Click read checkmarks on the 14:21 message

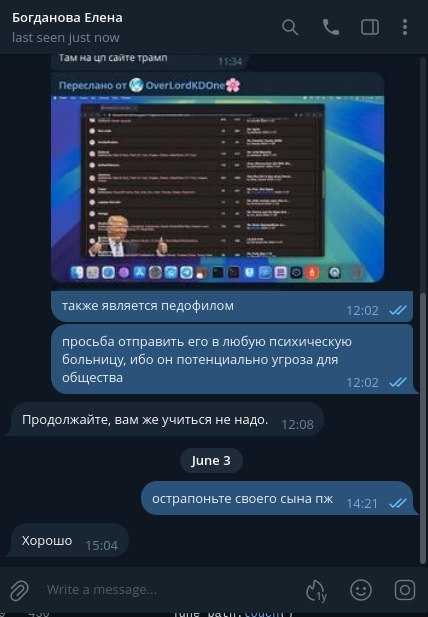[398, 503]
